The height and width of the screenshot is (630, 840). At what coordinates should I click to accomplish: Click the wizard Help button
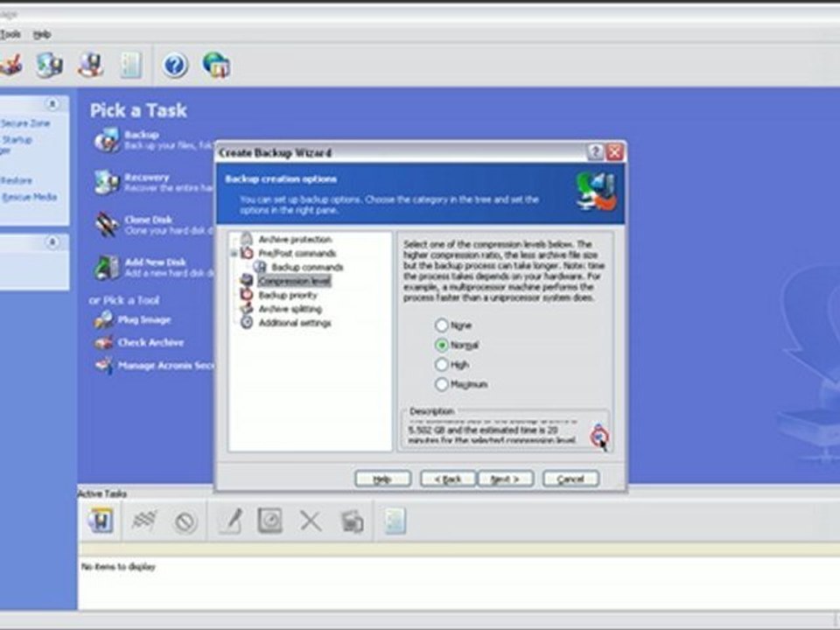click(382, 479)
